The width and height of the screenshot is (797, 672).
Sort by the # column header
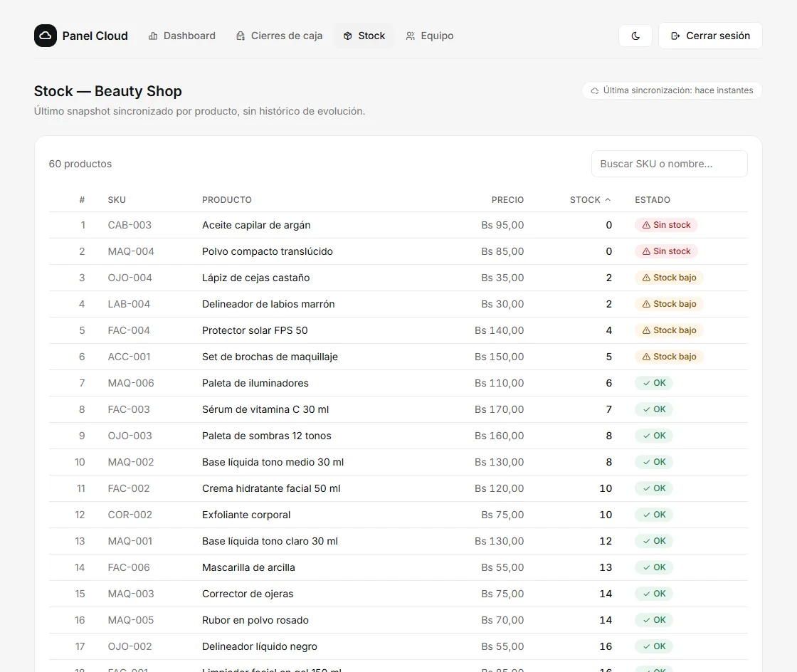pos(82,200)
